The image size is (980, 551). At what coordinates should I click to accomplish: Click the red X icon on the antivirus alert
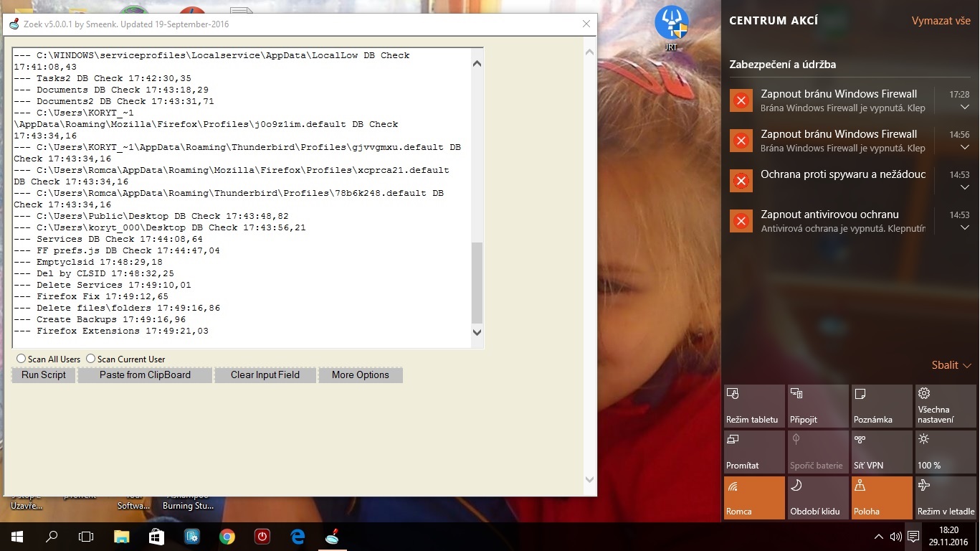tap(741, 221)
